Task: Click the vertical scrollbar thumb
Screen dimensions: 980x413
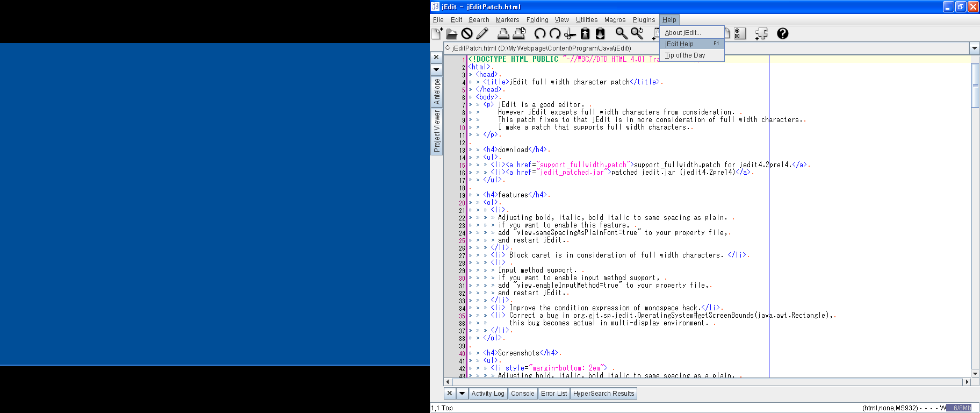Action: [x=975, y=86]
